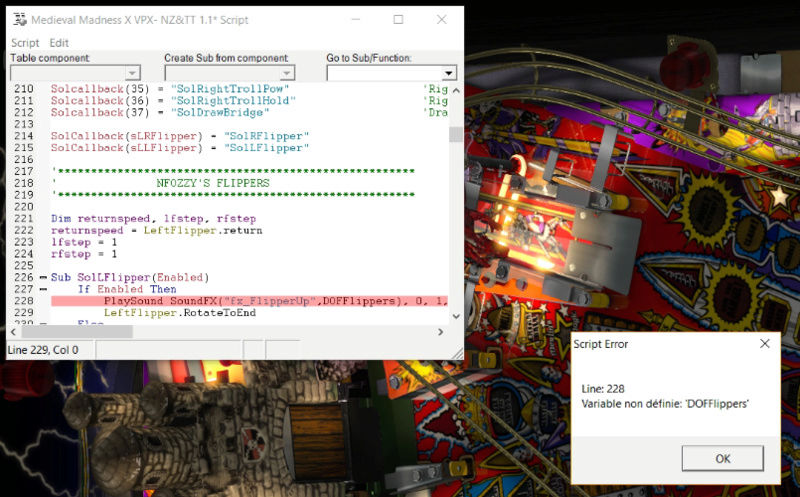Close the Script Error dialog
Viewport: 800px width, 497px height.
point(764,344)
